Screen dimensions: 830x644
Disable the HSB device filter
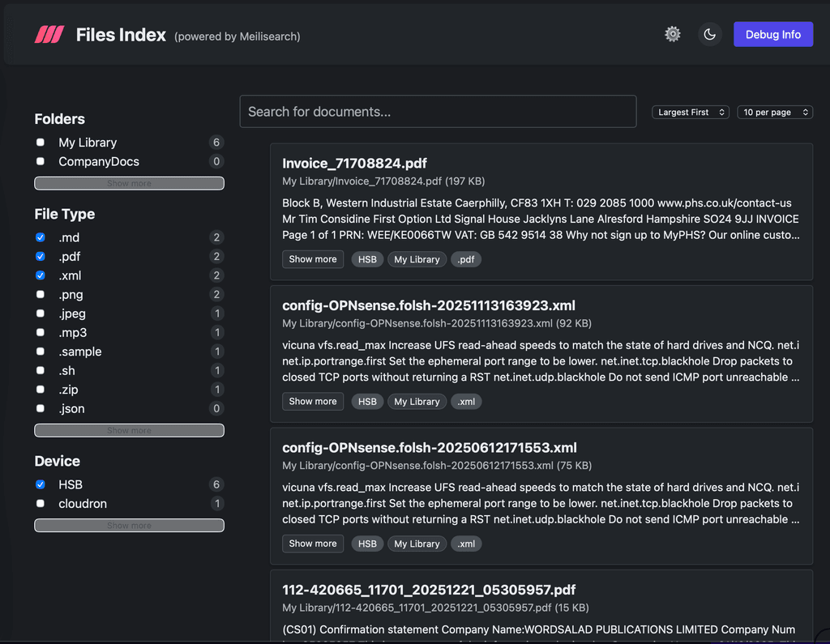click(x=40, y=484)
